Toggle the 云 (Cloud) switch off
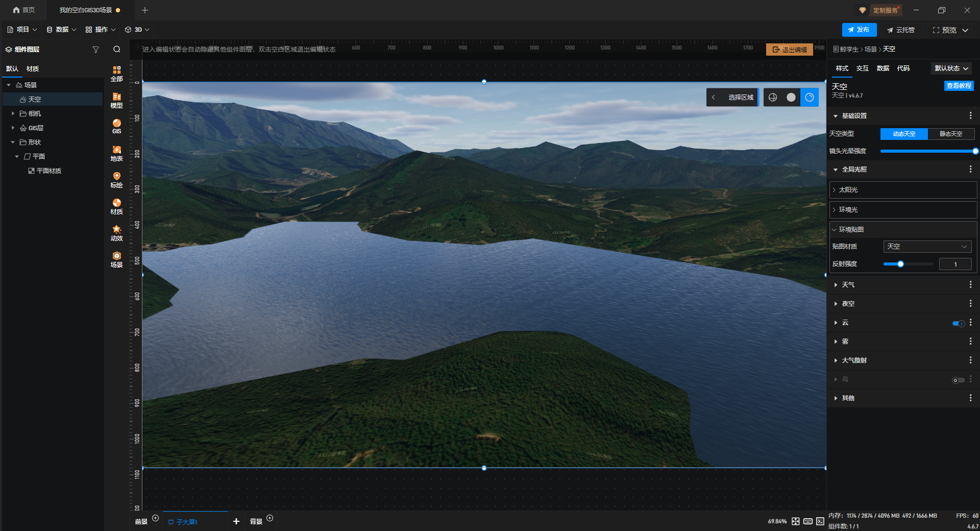 point(958,323)
